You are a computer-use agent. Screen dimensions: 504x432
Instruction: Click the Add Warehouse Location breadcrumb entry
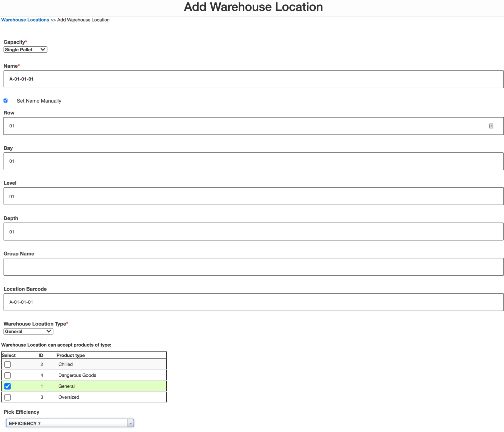click(x=83, y=20)
